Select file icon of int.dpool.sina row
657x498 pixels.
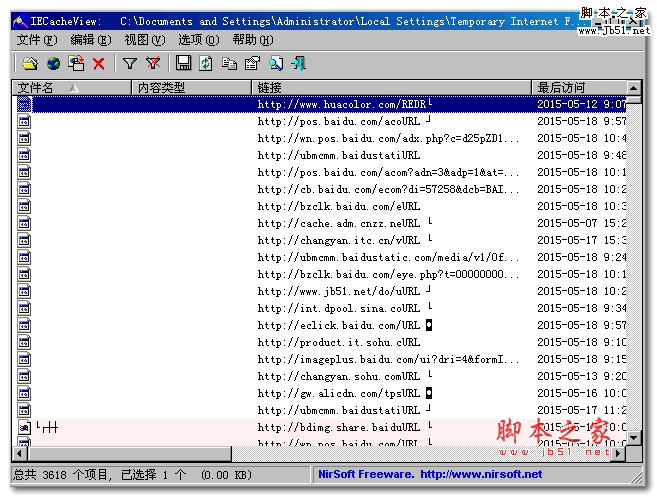[x=24, y=308]
